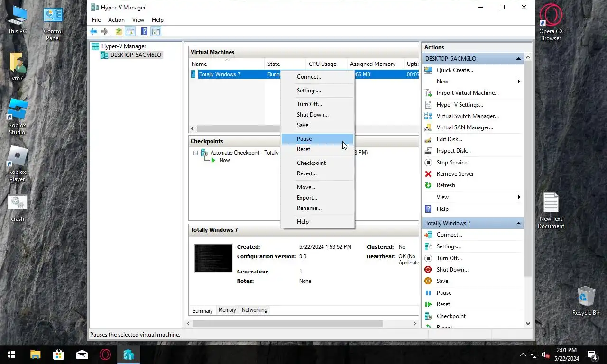This screenshot has height=364, width=607.
Task: Click the Back arrow in toolbar
Action: click(x=93, y=32)
